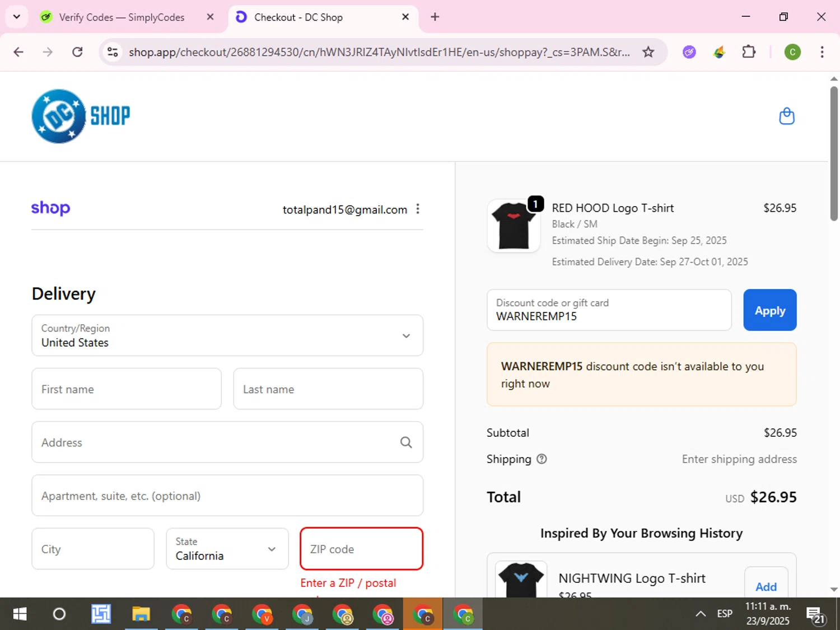
Task: Open File Explorer from taskbar
Action: point(141,614)
